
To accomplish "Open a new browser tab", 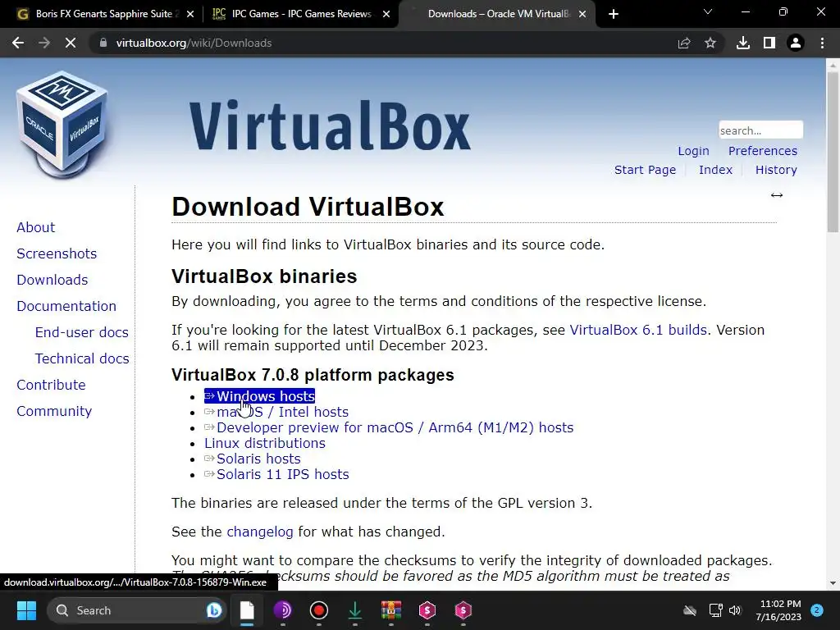I will coord(614,14).
